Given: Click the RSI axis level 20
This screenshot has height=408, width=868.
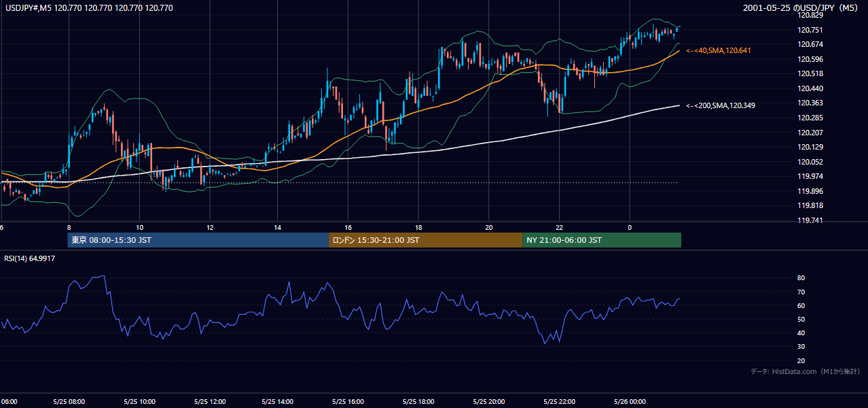Looking at the screenshot, I should (x=801, y=360).
